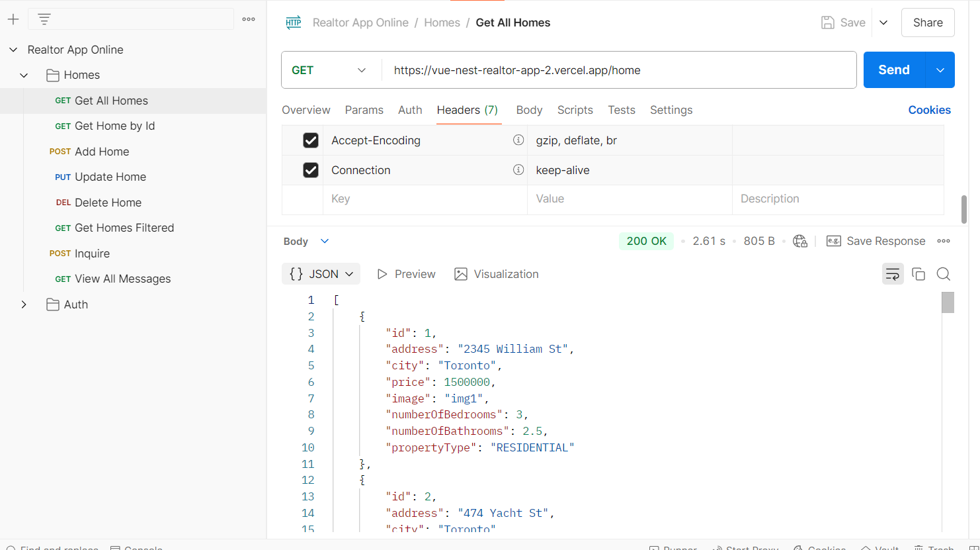
Task: Toggle the wrap lines icon in response
Action: [x=893, y=274]
